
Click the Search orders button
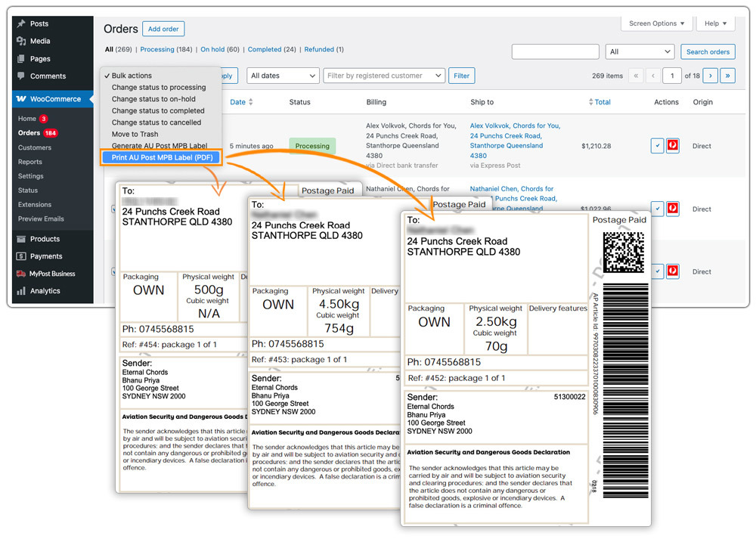[x=708, y=51]
